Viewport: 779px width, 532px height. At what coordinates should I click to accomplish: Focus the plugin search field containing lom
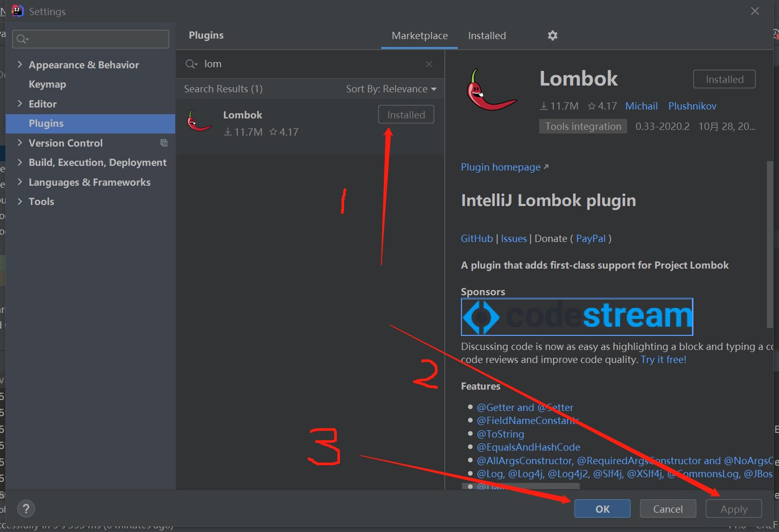tap(310, 64)
